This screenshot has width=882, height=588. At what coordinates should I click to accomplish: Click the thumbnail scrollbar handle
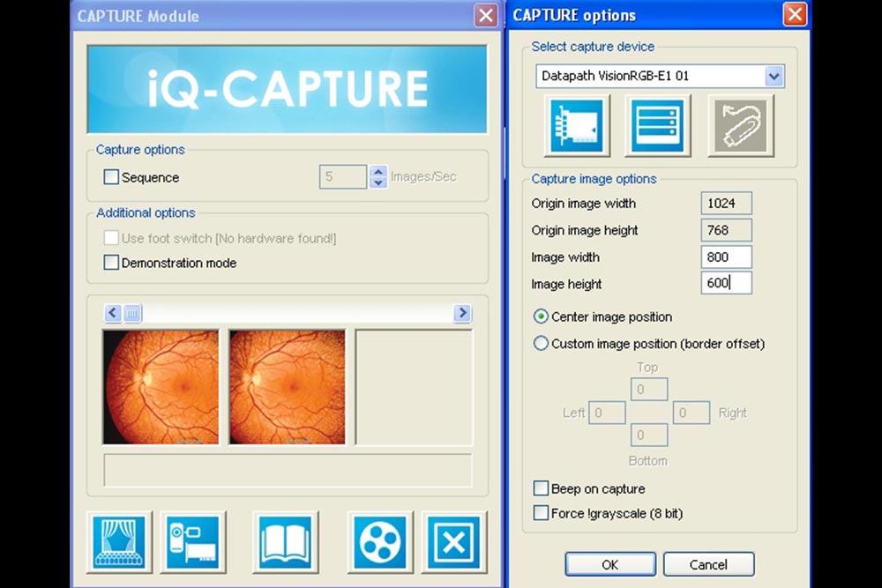coord(132,313)
